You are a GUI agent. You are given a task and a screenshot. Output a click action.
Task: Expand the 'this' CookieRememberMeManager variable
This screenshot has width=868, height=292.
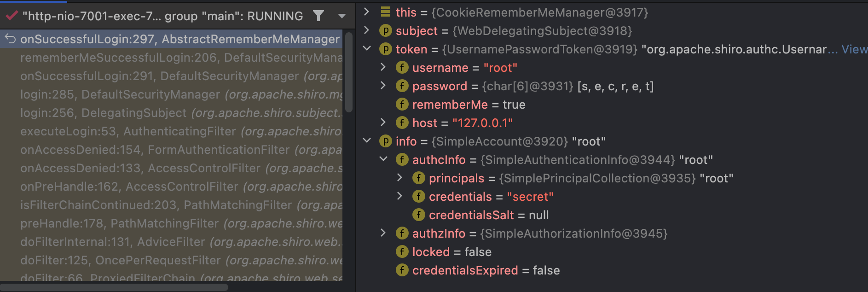click(x=366, y=12)
